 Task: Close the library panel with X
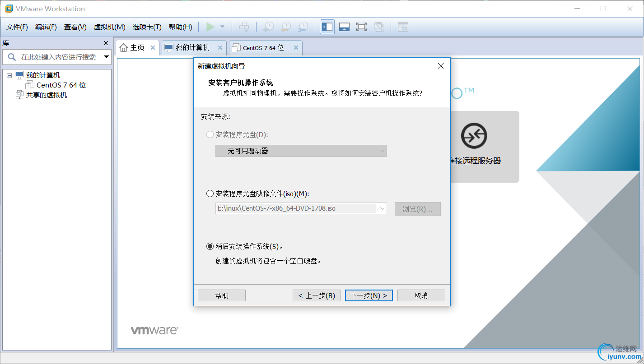point(106,43)
